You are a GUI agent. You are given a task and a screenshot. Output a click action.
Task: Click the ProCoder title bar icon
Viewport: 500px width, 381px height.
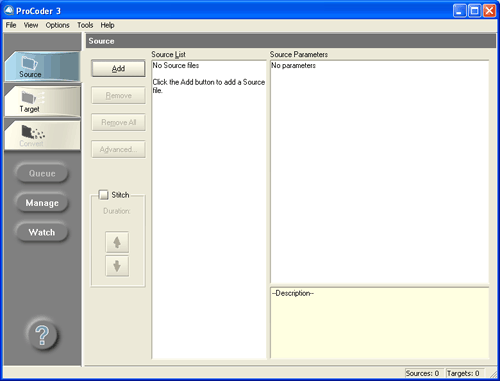[9, 10]
